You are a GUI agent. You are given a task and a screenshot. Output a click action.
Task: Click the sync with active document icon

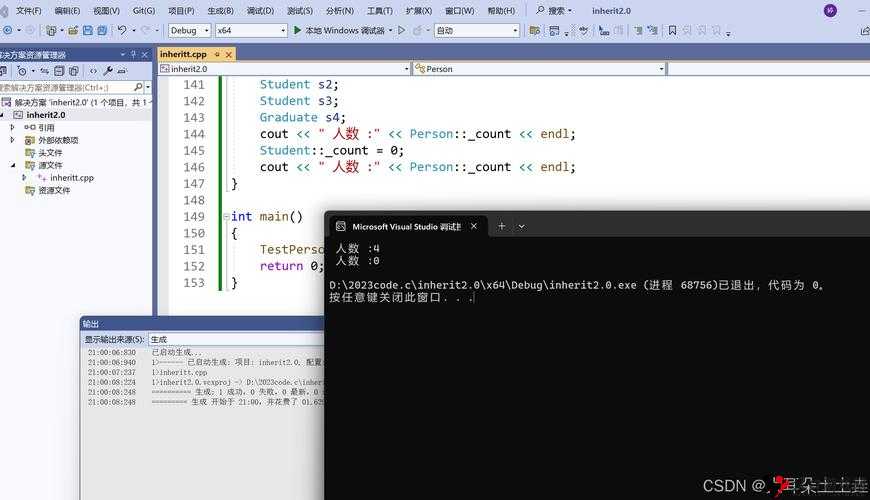(44, 70)
